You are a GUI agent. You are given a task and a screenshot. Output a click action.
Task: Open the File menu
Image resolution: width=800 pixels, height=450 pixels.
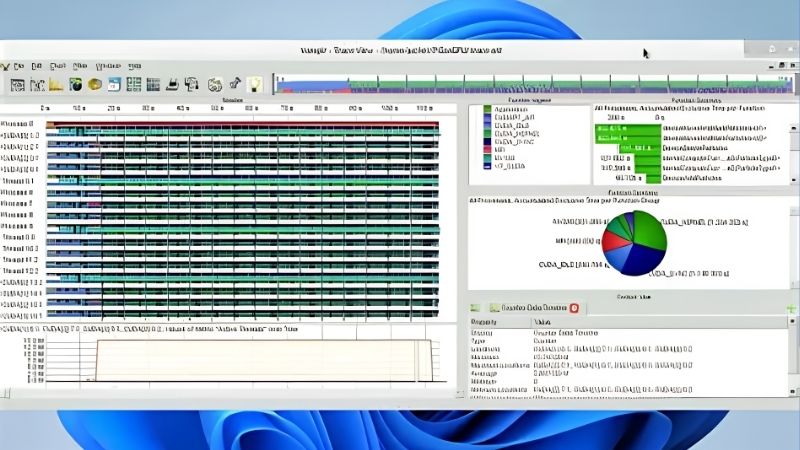19,66
